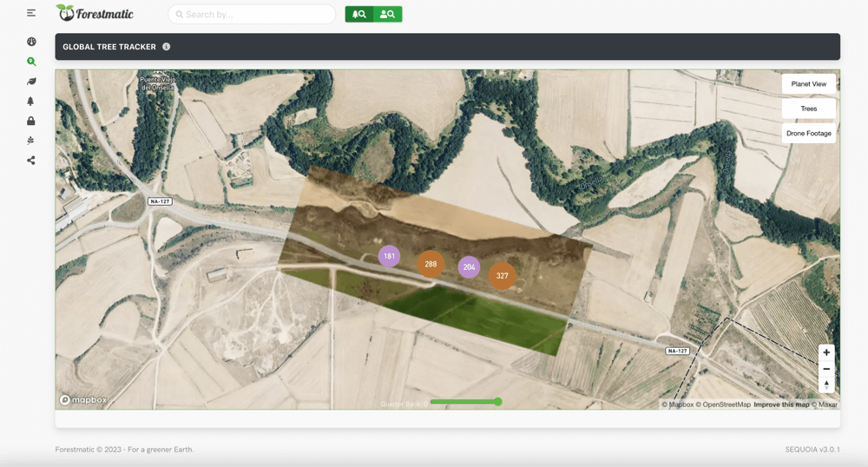
Task: Click the Improve this map link
Action: 781,405
